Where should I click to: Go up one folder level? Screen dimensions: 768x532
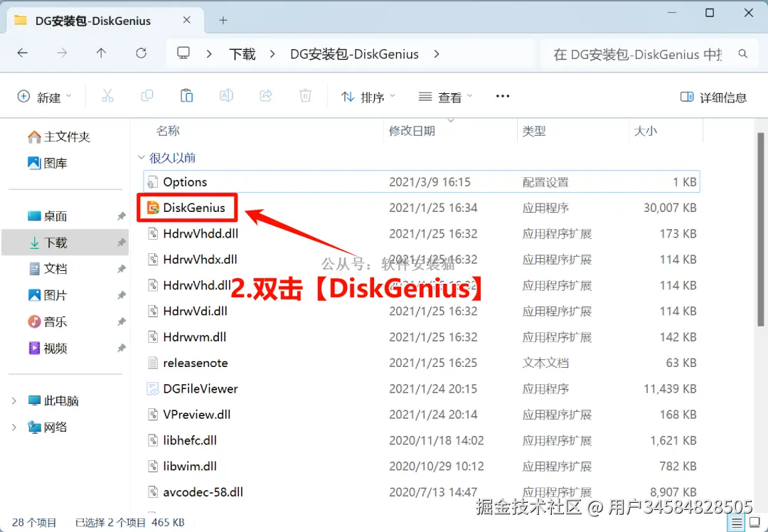101,53
